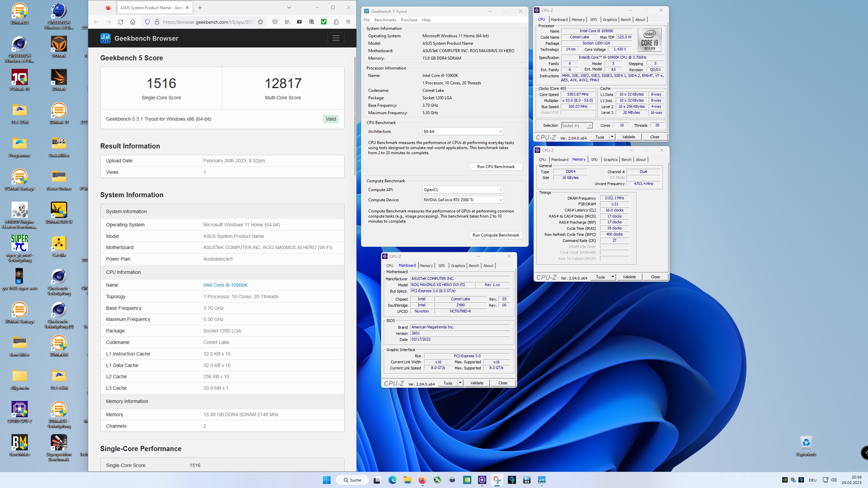Open the tracking protection shield icon
This screenshot has width=868, height=488.
(147, 22)
